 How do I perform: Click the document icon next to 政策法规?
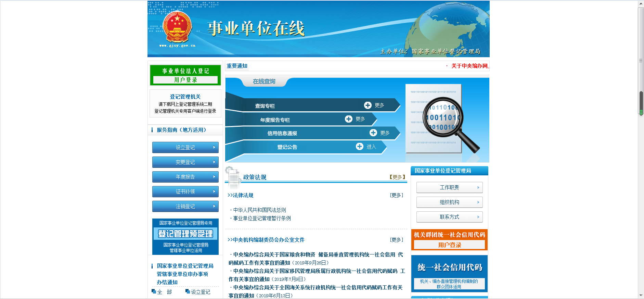click(233, 177)
